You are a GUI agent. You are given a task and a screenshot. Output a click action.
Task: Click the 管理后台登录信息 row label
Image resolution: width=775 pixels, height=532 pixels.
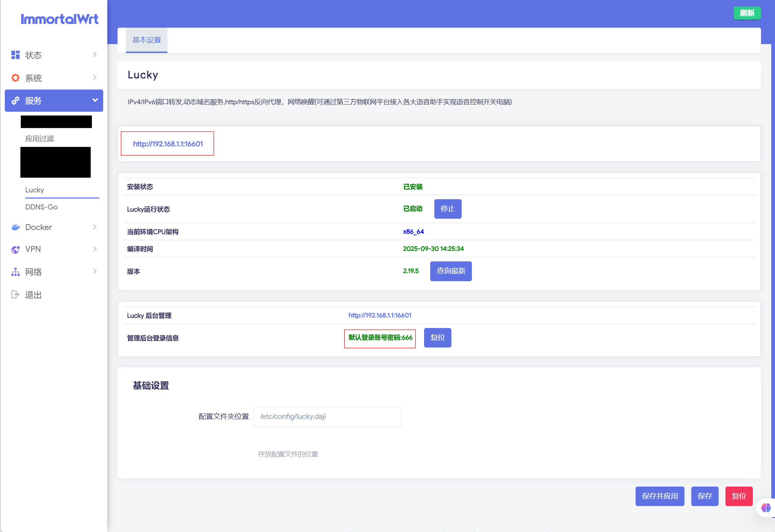153,338
